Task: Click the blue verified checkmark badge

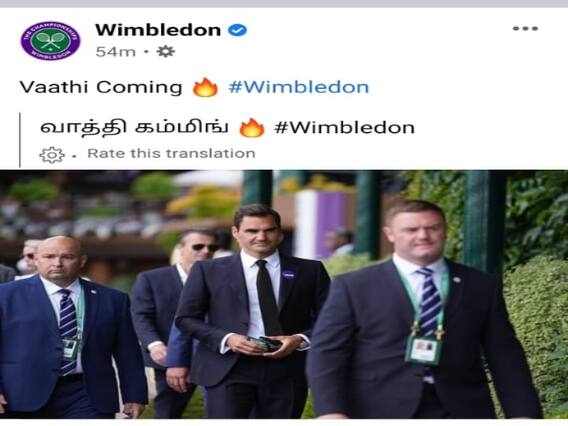Action: (x=237, y=30)
